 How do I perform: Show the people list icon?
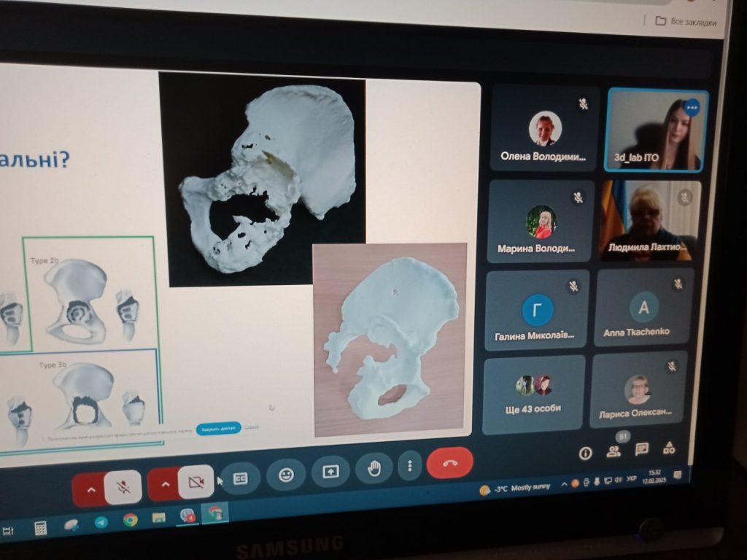click(614, 451)
